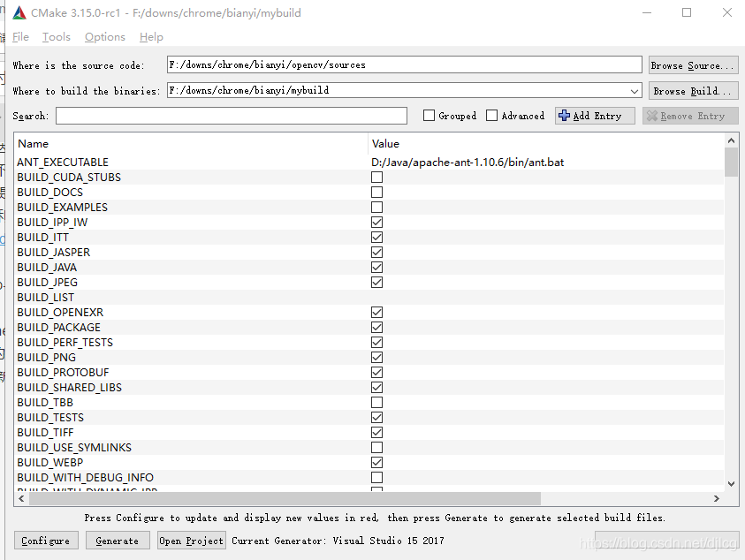Check BUILD_WITH_DEBUG_INFO checkbox

pos(376,477)
